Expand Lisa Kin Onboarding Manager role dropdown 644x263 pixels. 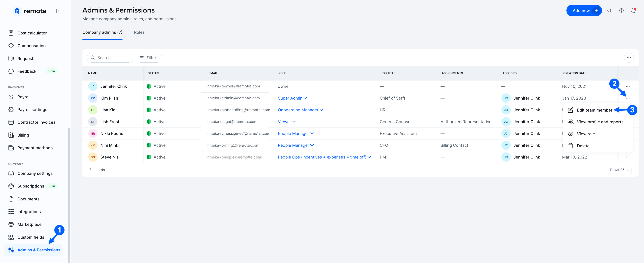(x=300, y=110)
